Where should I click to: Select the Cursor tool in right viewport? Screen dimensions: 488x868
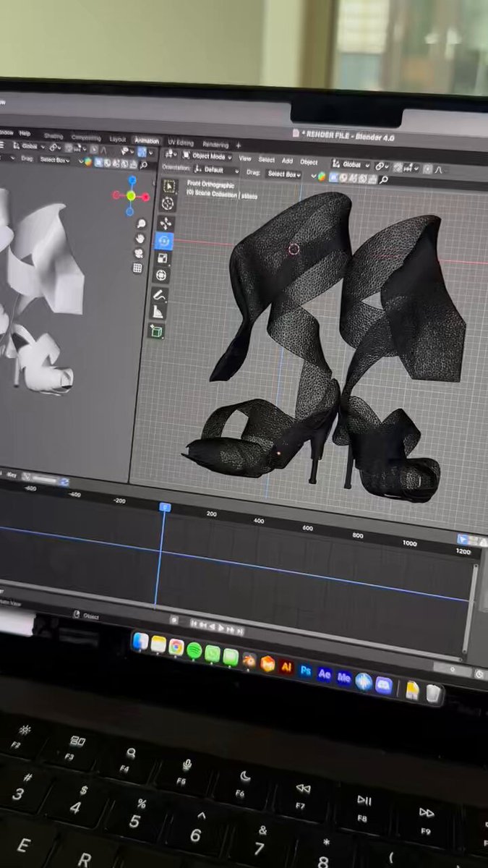168,204
